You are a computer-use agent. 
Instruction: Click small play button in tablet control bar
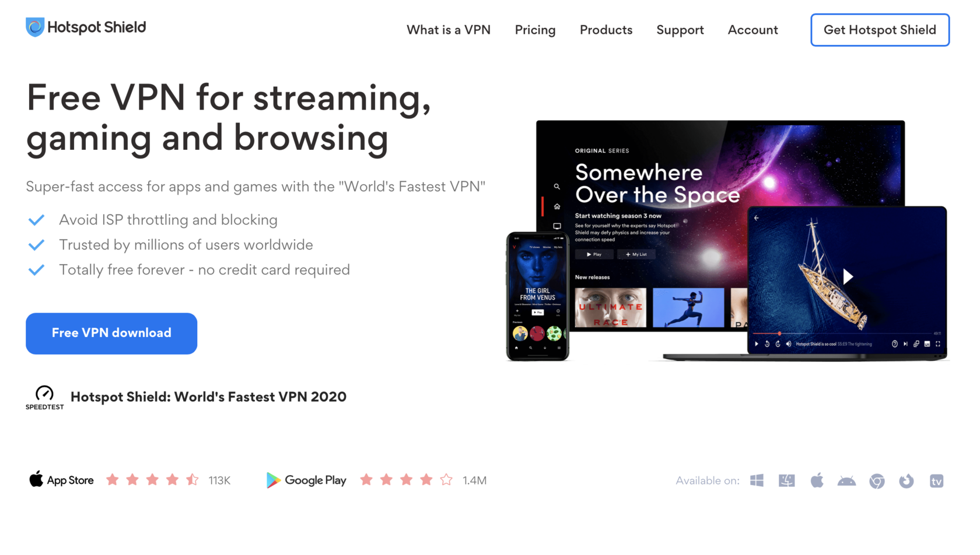point(757,344)
